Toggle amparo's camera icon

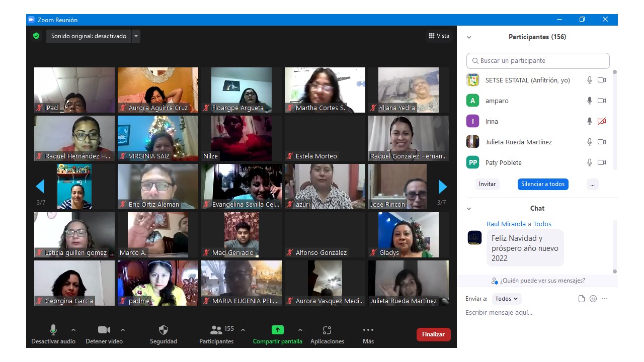click(602, 101)
